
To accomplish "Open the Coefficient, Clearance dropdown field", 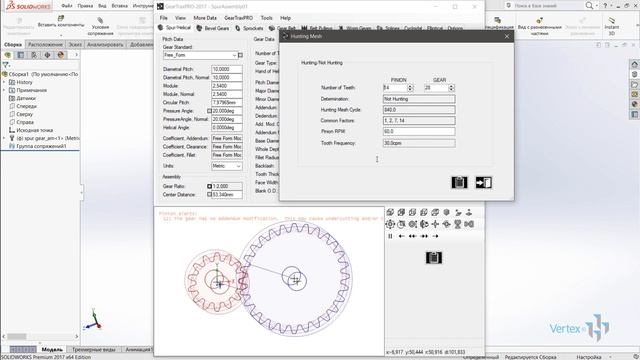I will (x=227, y=147).
